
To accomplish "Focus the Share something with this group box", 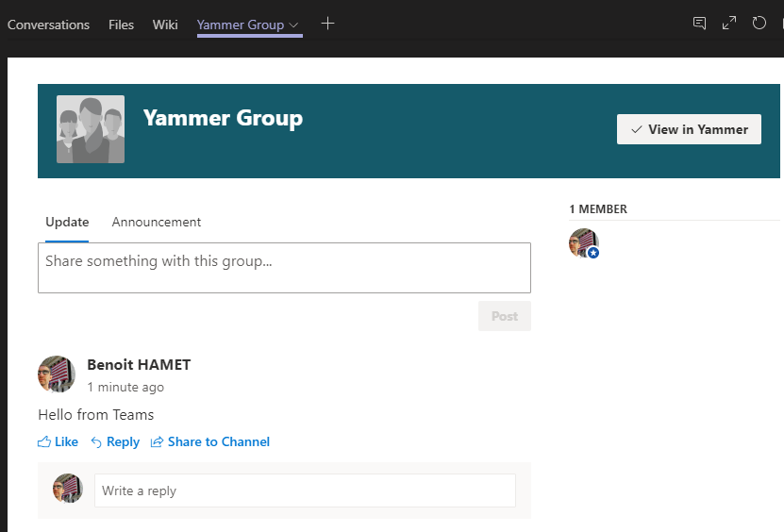I will (x=284, y=268).
